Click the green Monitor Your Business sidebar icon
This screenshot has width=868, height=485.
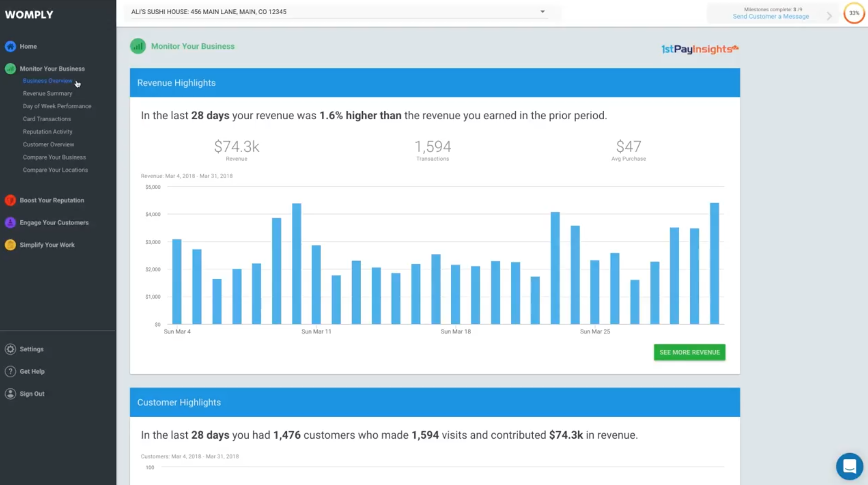pyautogui.click(x=10, y=68)
